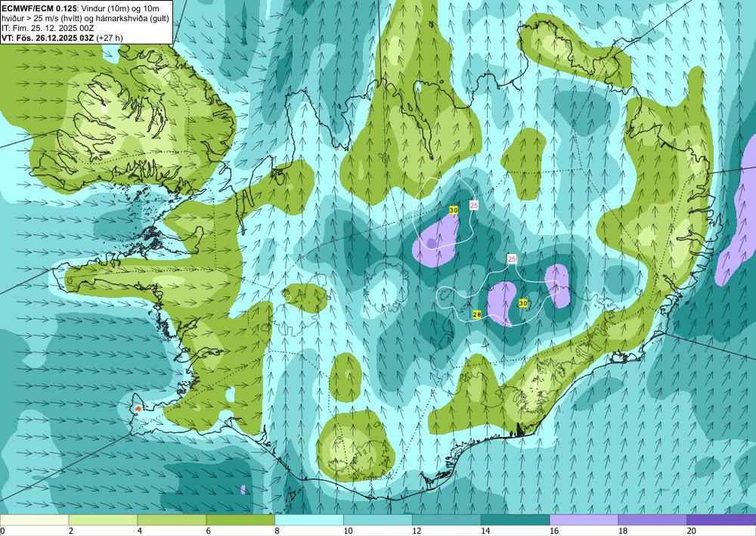The width and height of the screenshot is (756, 536).
Task: Click the legend tick number 8
Action: pos(277,531)
